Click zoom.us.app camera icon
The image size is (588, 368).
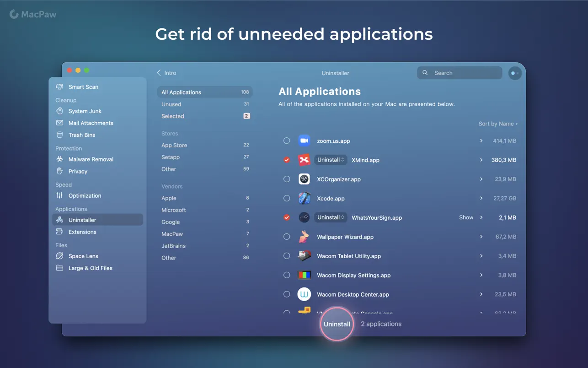point(304,141)
